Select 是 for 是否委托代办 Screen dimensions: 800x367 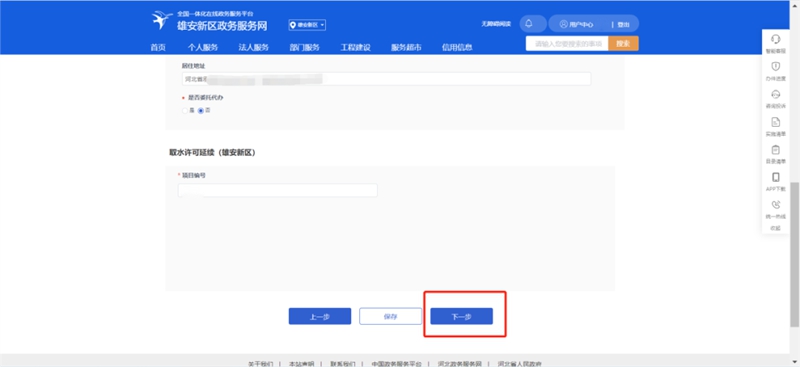(185, 111)
